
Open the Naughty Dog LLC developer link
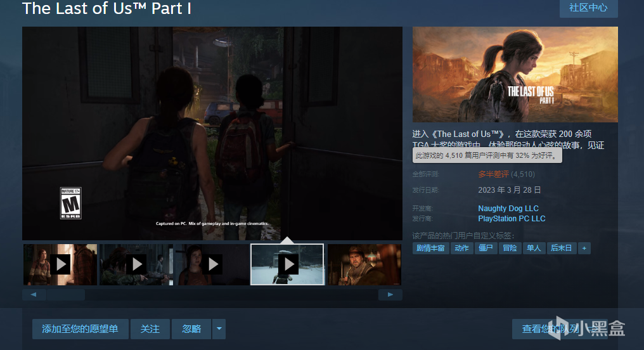point(508,208)
